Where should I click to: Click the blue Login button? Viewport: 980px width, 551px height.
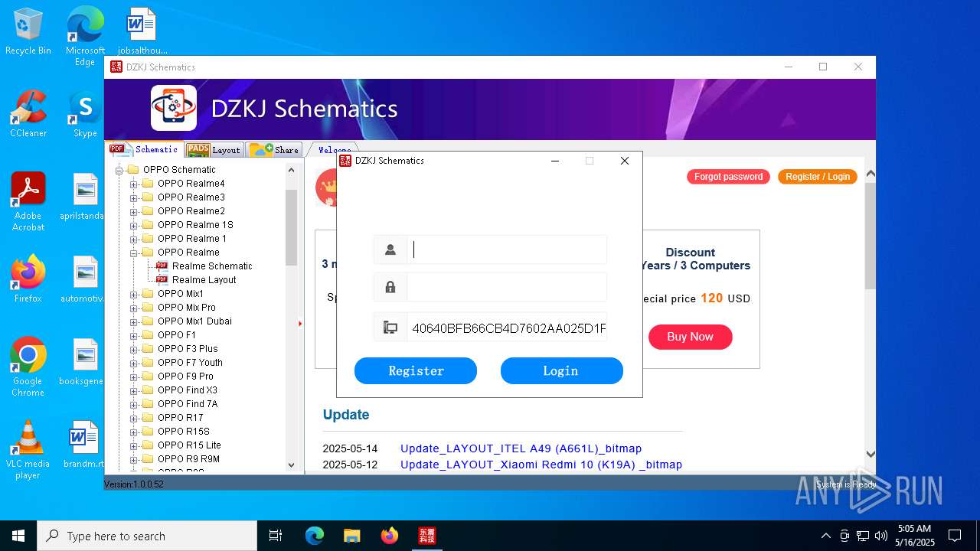[x=561, y=370]
